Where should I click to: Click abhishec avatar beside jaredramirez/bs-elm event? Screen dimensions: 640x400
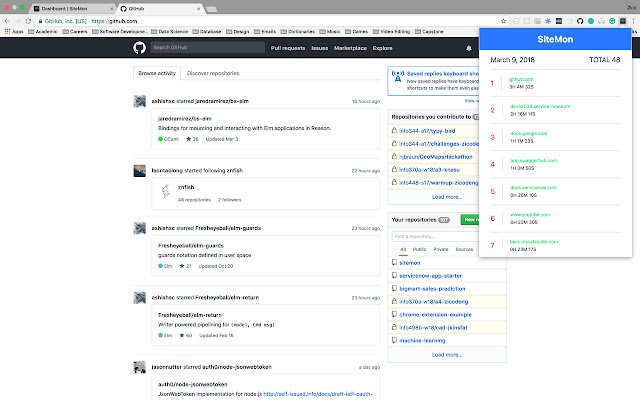point(140,101)
